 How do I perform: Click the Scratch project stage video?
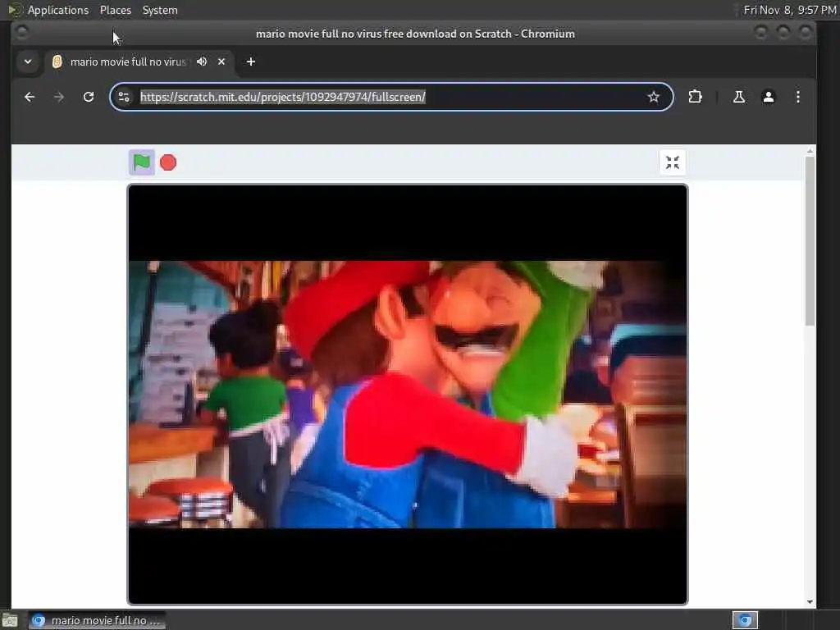pos(407,395)
